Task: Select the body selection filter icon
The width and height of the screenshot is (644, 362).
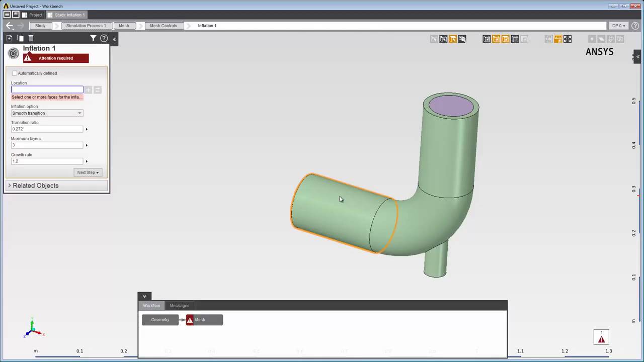Action: coord(462,39)
